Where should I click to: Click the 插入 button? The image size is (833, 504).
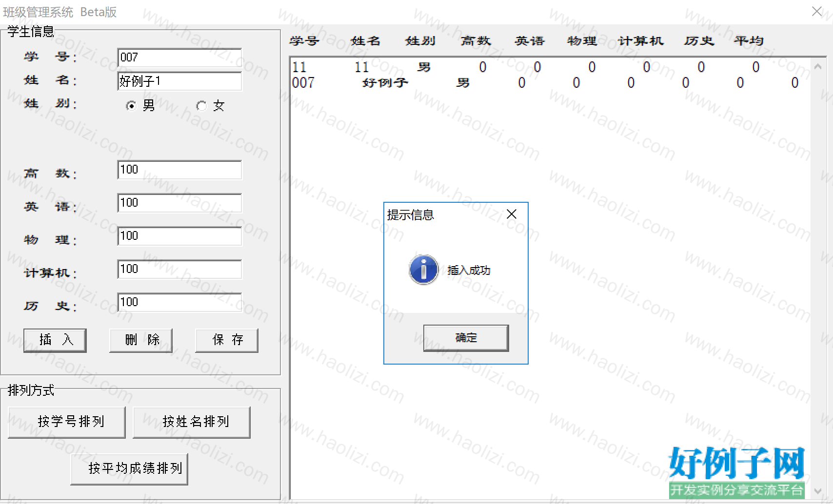click(x=55, y=340)
